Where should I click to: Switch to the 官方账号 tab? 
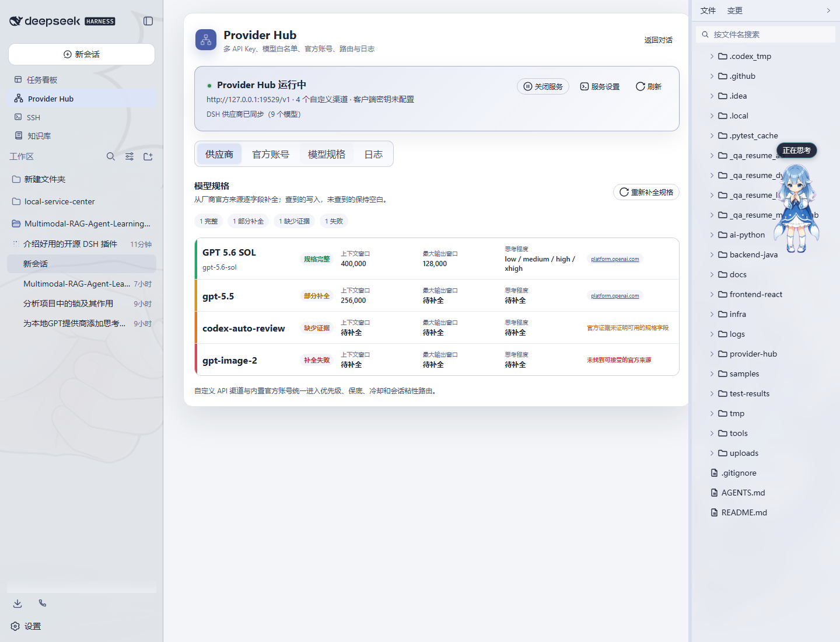coord(271,154)
